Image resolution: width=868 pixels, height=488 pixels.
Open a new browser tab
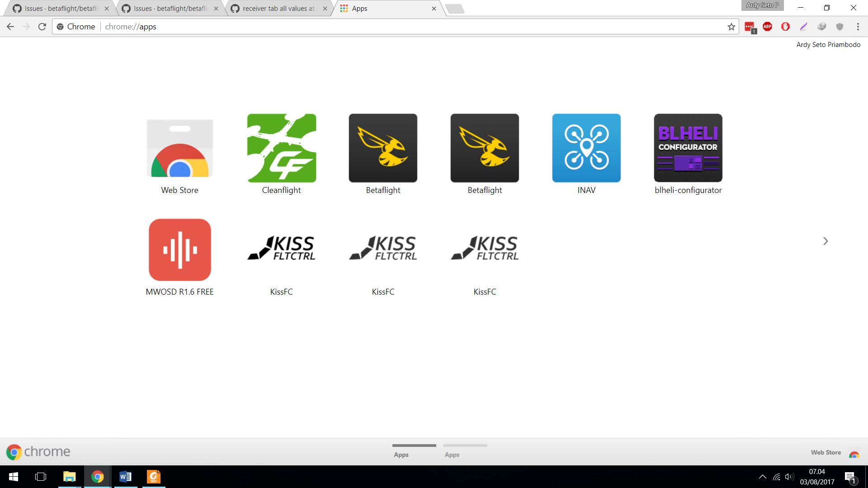coord(455,9)
